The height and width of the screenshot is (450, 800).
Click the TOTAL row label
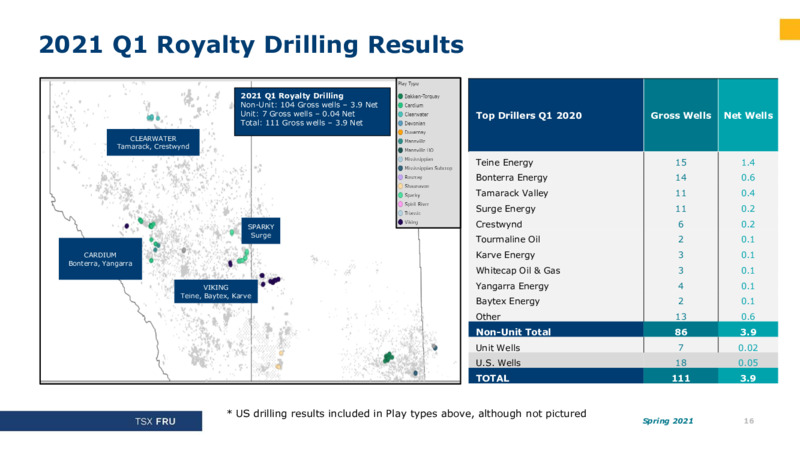492,378
